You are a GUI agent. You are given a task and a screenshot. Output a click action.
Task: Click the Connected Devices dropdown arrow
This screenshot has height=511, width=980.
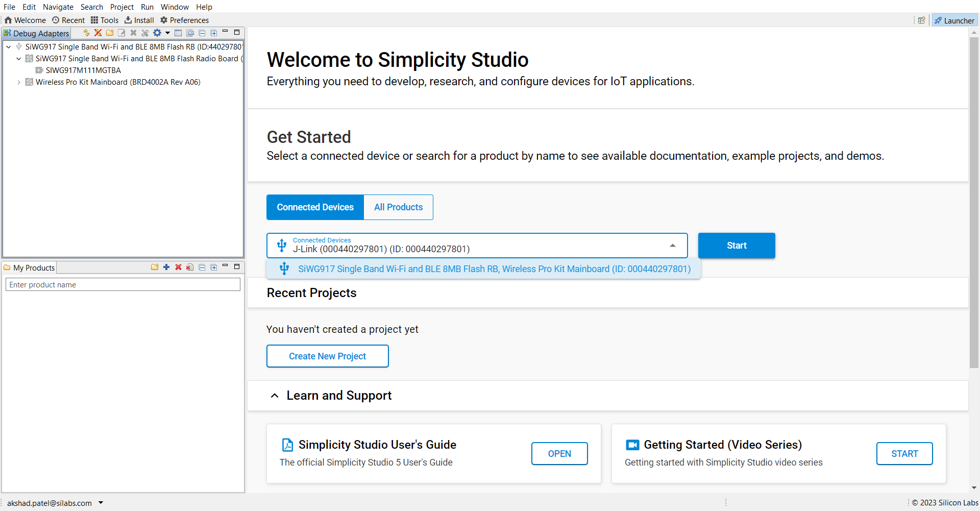[673, 246]
